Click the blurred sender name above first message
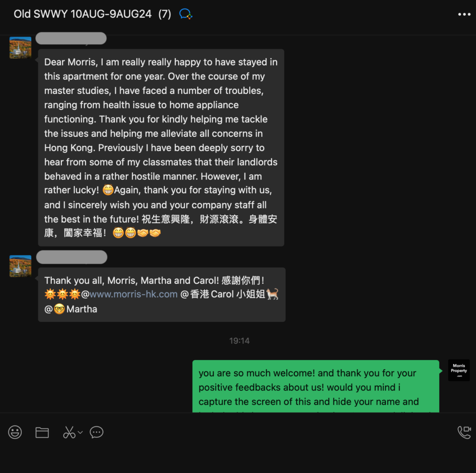This screenshot has width=476, height=473. [x=71, y=39]
